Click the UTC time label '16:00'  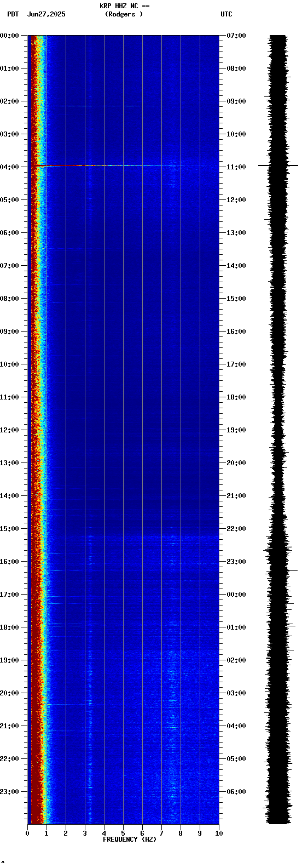[x=236, y=332]
